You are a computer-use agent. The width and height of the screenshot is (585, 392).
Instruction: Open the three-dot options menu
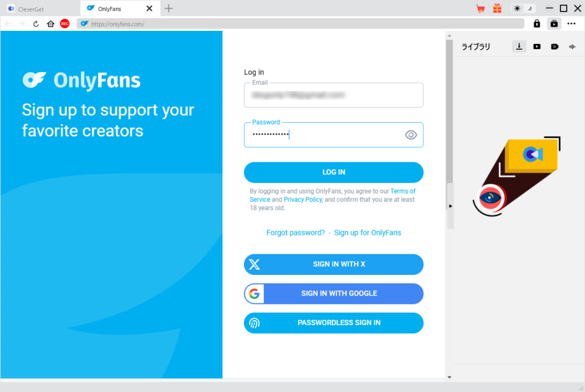pyautogui.click(x=571, y=23)
